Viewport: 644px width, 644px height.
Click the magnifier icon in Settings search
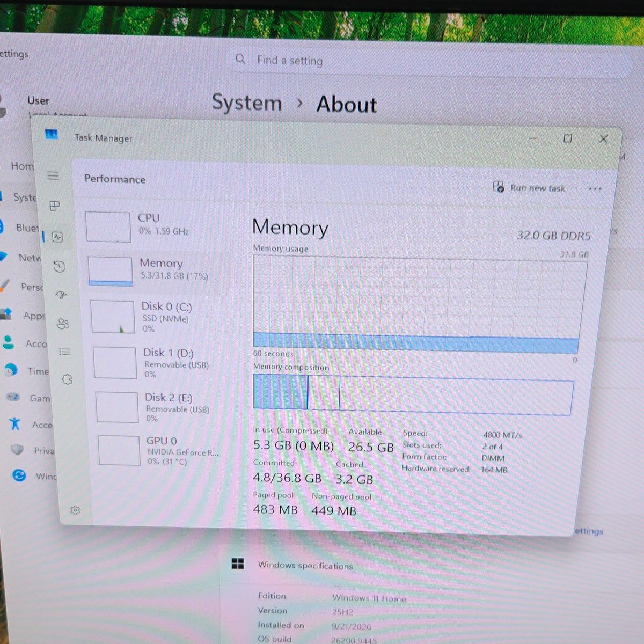click(240, 58)
